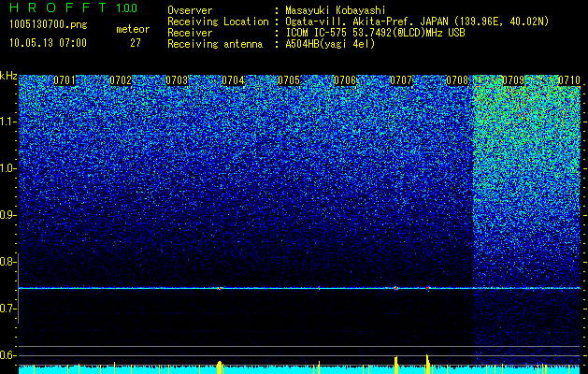Click the 1.0 kHz frequency label
This screenshot has height=374, width=588.
pyautogui.click(x=7, y=168)
